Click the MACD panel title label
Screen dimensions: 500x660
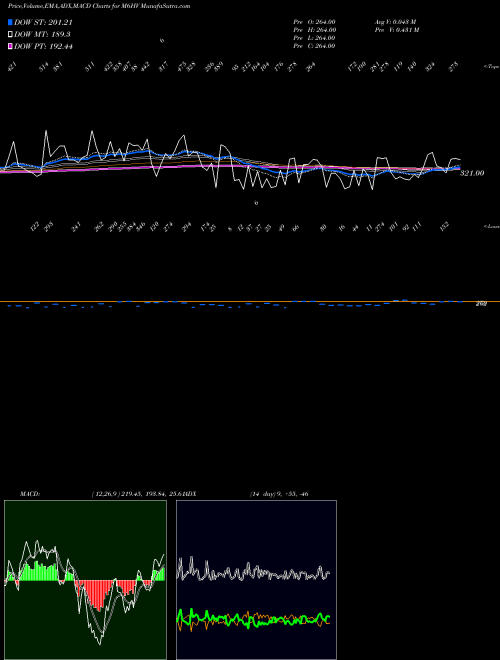(30, 494)
